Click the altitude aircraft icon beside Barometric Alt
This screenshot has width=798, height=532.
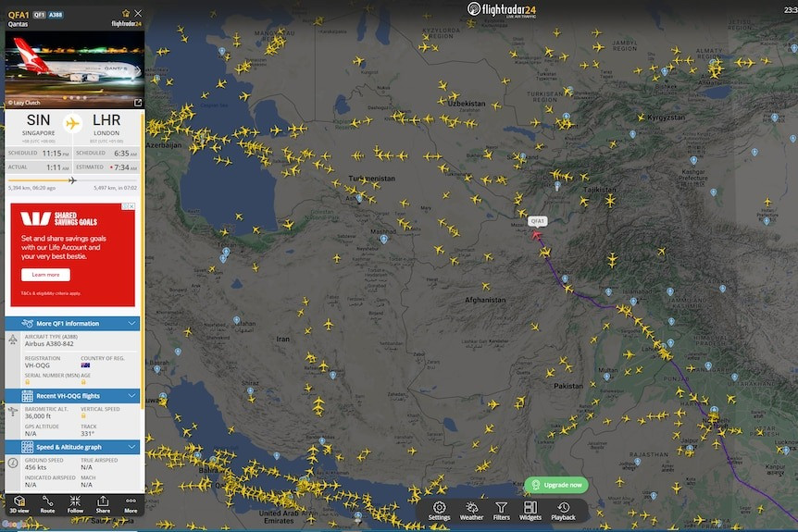[13, 411]
